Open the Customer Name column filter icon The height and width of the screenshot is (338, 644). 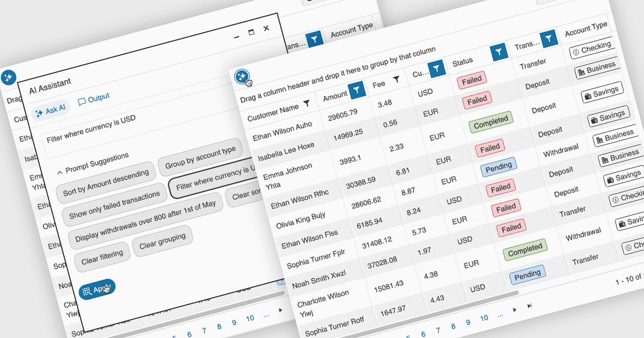point(306,102)
